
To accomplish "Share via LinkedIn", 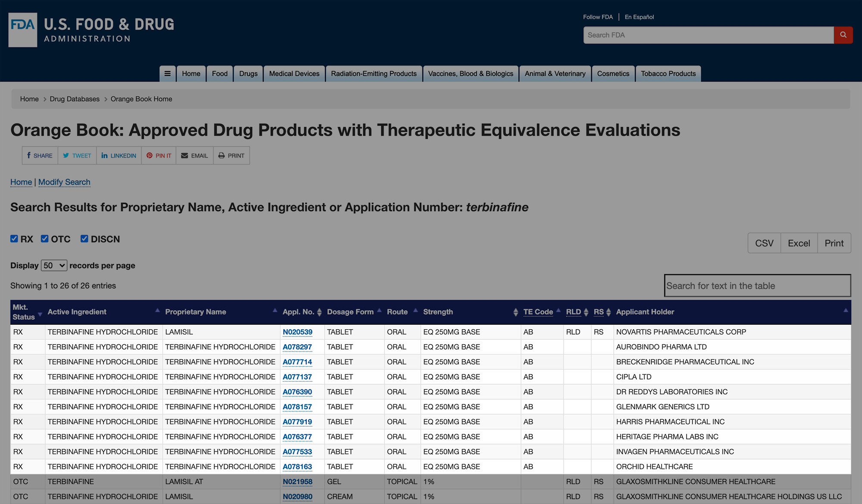I will pos(119,156).
